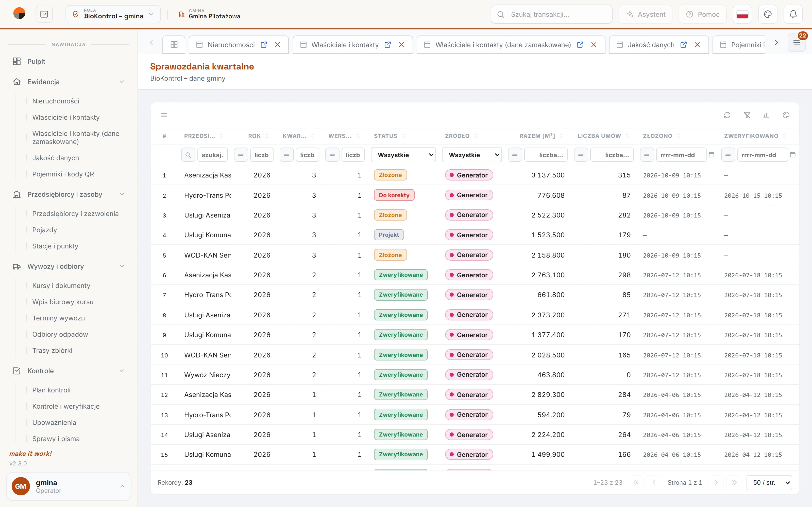This screenshot has width=812, height=507.
Task: Click the Asystent button
Action: pos(646,14)
